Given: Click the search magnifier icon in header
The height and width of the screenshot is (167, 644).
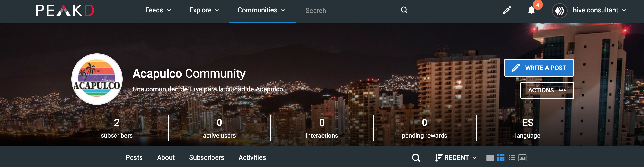Looking at the screenshot, I should (x=404, y=10).
